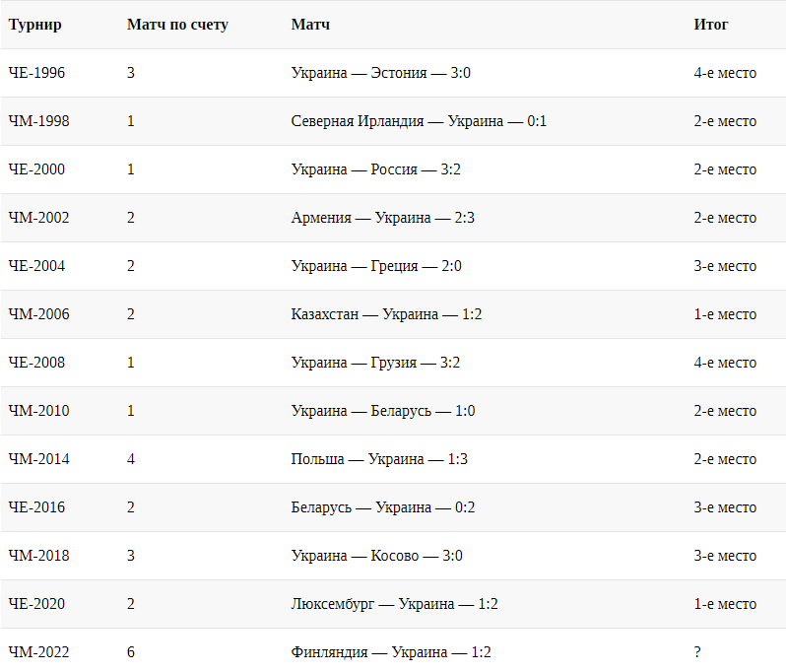Screen dimensions: 786x672
Task: Click the "Армения — Украина — 2:3" match
Action: [383, 218]
